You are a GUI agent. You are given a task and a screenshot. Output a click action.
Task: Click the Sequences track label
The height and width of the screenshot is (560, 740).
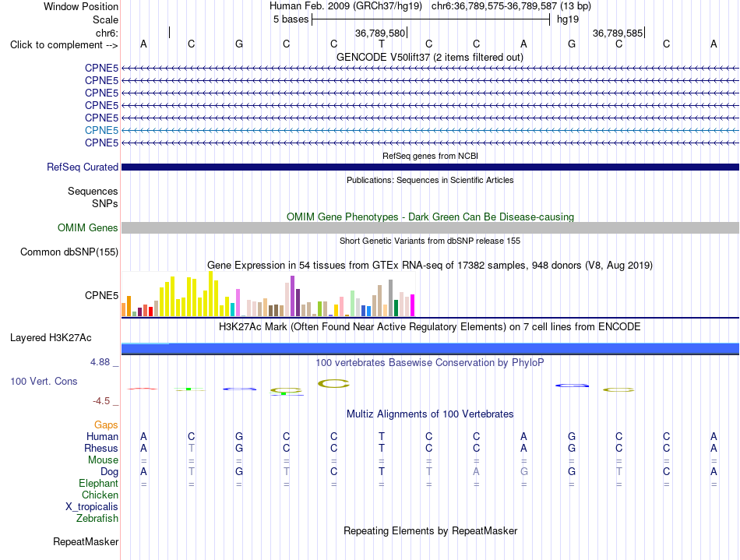pyautogui.click(x=93, y=191)
